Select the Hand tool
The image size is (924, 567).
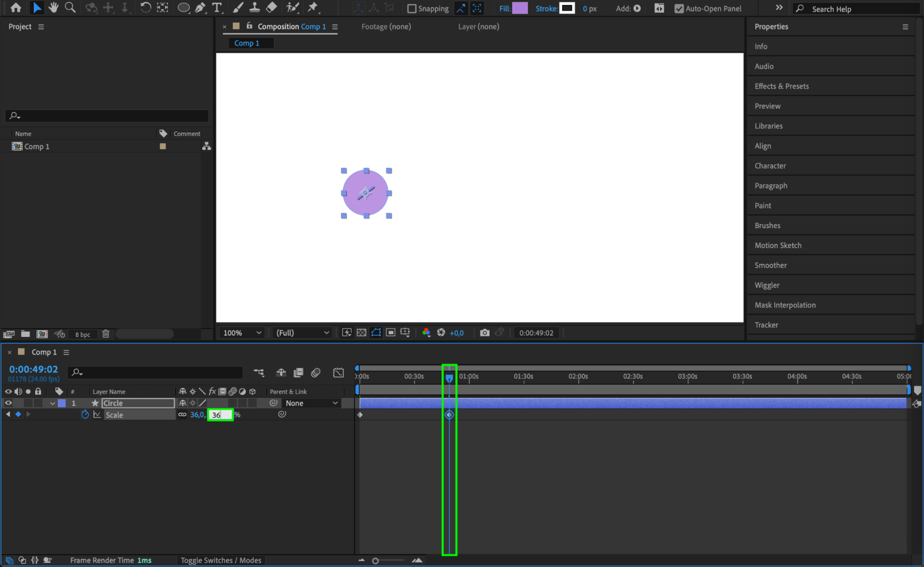(x=54, y=8)
